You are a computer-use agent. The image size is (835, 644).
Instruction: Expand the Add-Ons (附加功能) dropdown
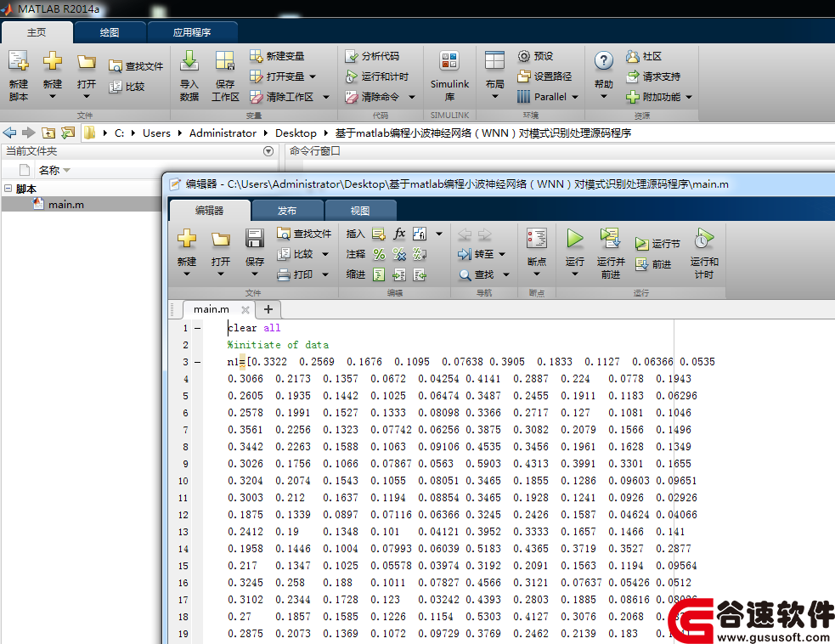click(689, 97)
